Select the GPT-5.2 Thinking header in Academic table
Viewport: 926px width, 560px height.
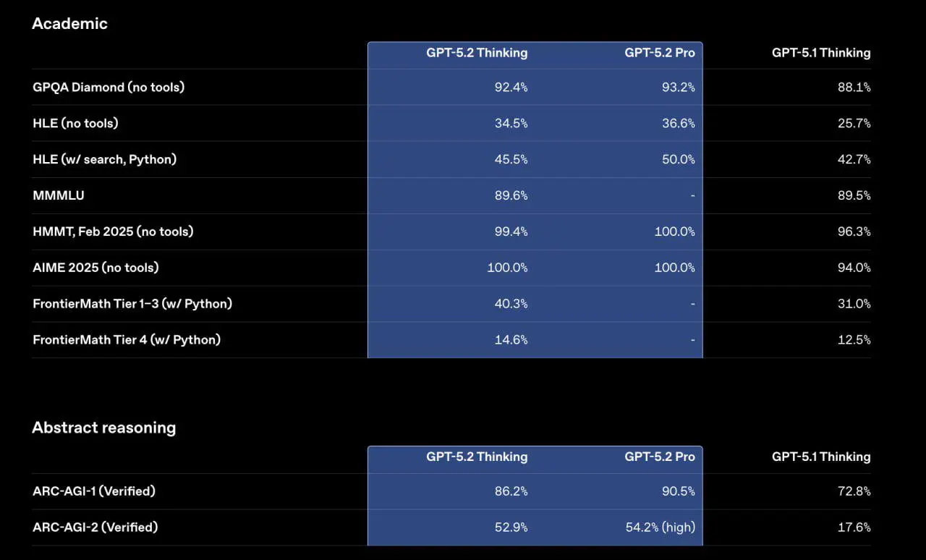click(477, 53)
